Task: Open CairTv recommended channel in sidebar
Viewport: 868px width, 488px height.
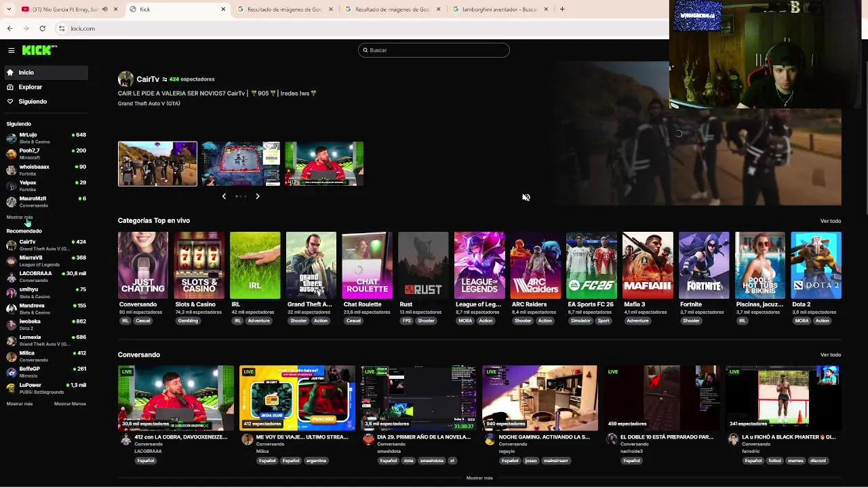Action: [x=45, y=245]
